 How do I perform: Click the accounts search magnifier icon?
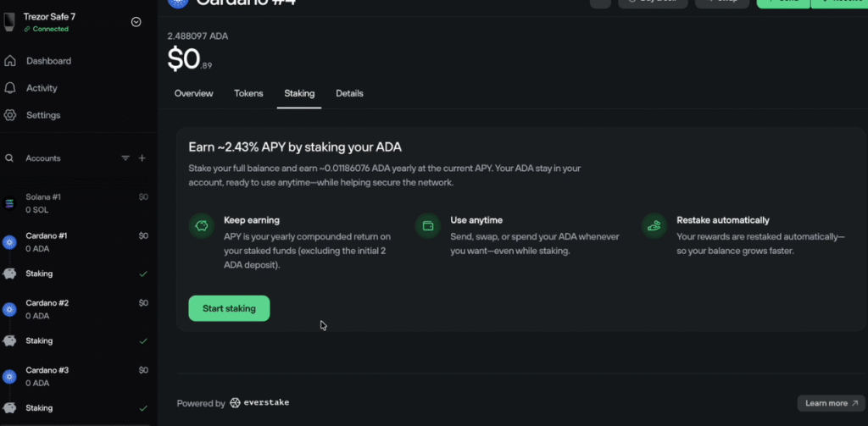10,158
